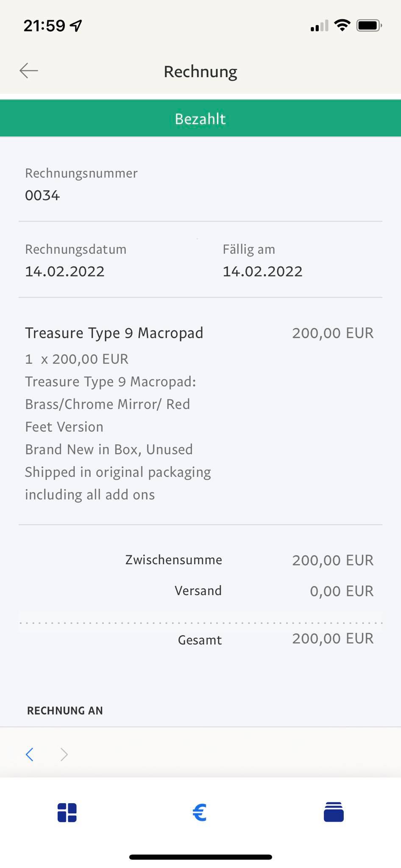Select invoice number 0034
Screen dimensions: 401x868
click(x=42, y=195)
